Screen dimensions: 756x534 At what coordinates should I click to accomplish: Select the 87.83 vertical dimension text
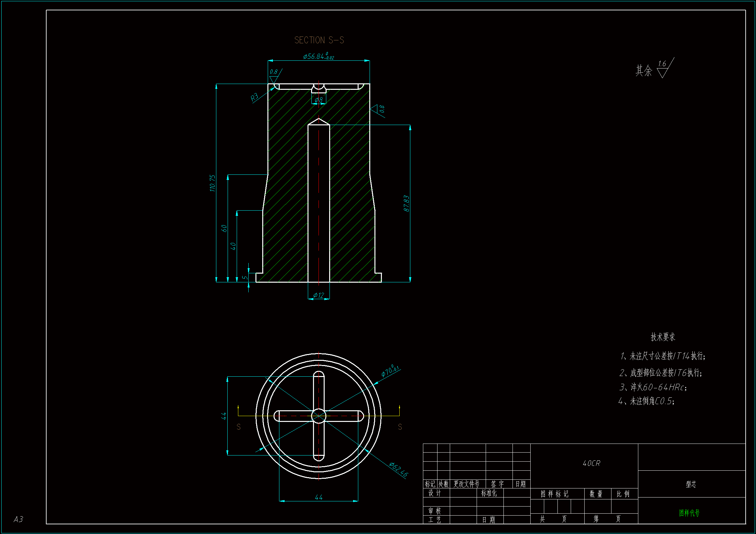pyautogui.click(x=406, y=203)
